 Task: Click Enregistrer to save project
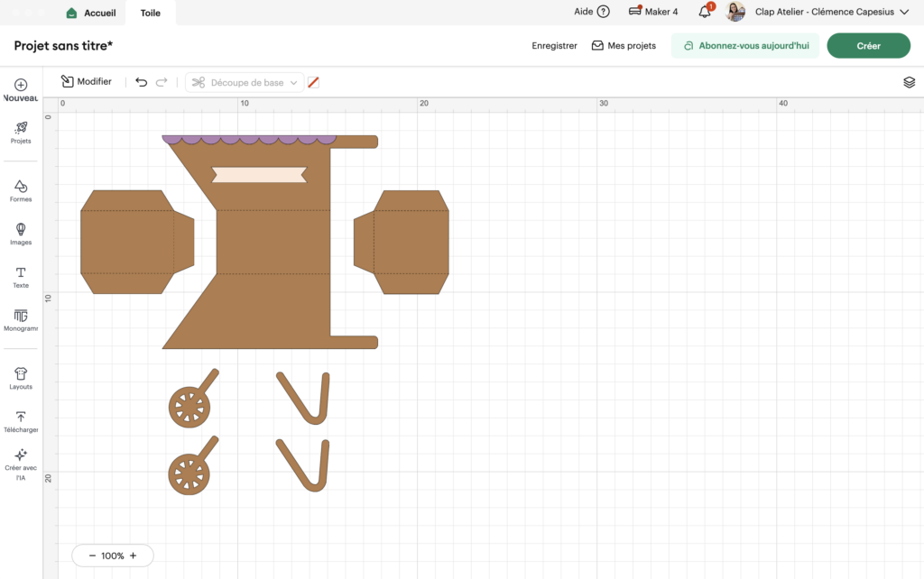coord(554,46)
